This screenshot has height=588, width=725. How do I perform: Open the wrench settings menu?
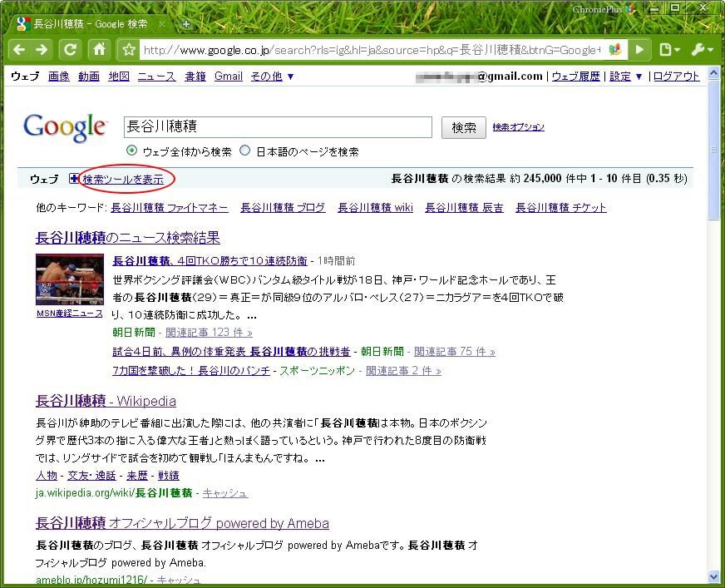pyautogui.click(x=701, y=50)
